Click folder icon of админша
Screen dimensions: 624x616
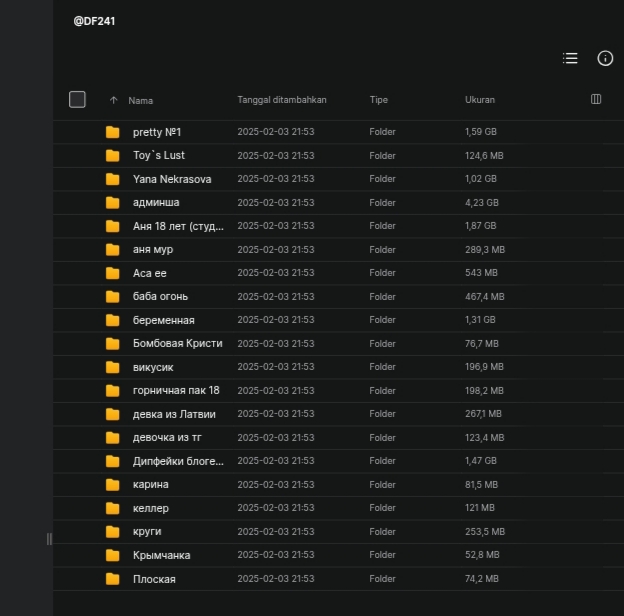click(113, 203)
